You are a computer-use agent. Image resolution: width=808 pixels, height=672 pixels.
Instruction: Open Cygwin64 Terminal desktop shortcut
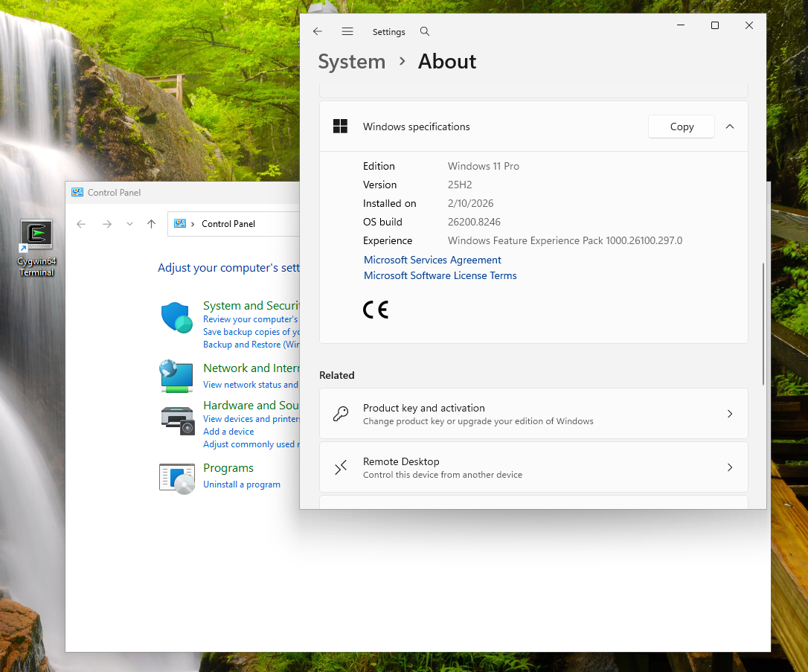click(x=36, y=247)
